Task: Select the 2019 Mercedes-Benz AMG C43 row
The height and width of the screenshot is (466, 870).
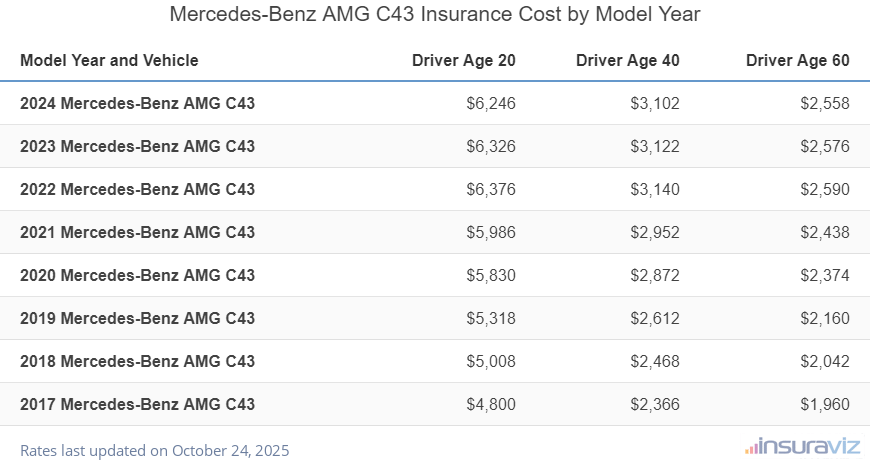Action: [x=137, y=318]
